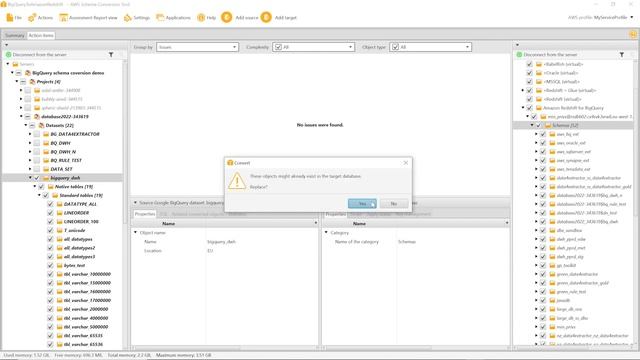Uncheck the LINEORDER table checkbox
Viewport: 640px width, 360px height.
tap(50, 213)
